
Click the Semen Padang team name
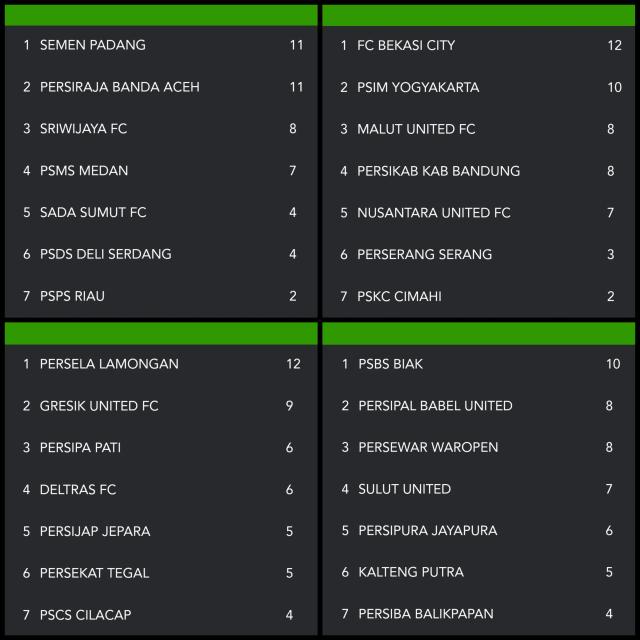pos(93,45)
